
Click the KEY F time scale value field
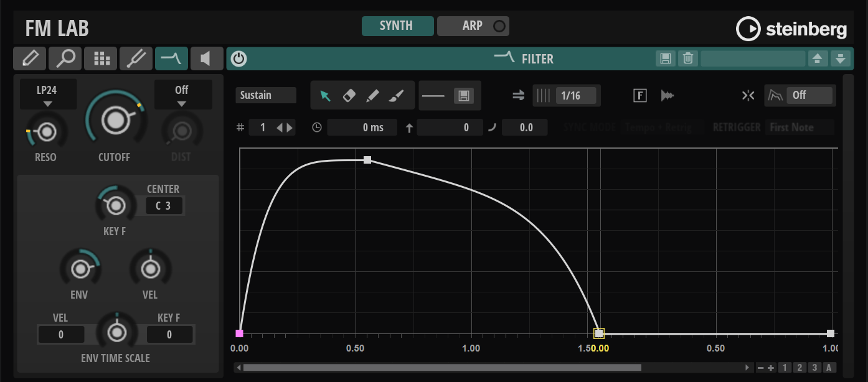point(169,335)
